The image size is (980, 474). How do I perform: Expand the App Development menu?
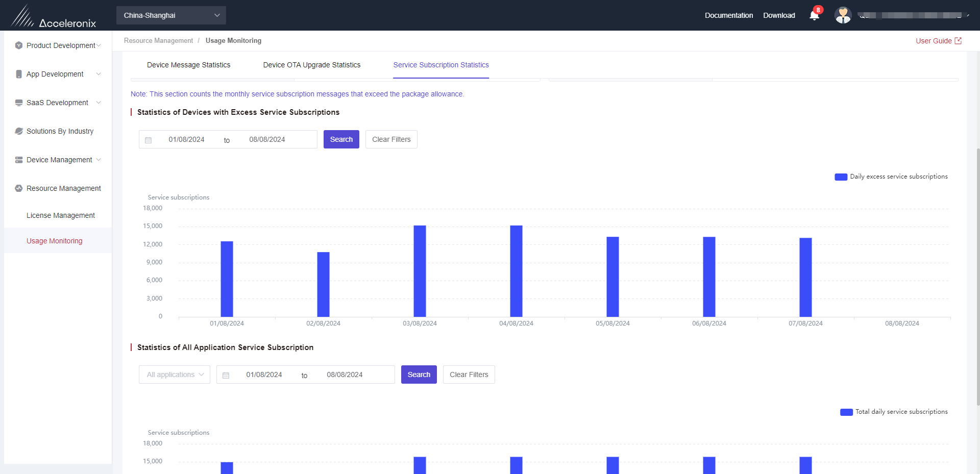pyautogui.click(x=99, y=74)
